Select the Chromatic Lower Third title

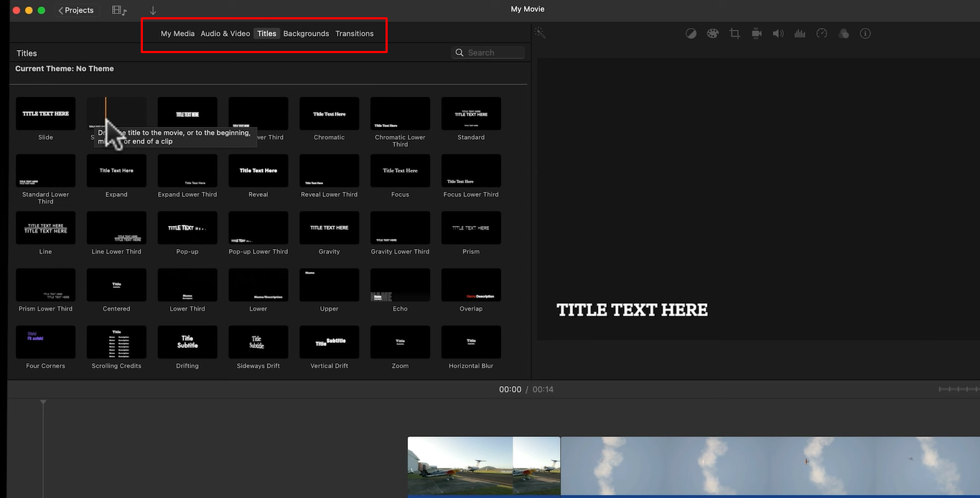[400, 113]
